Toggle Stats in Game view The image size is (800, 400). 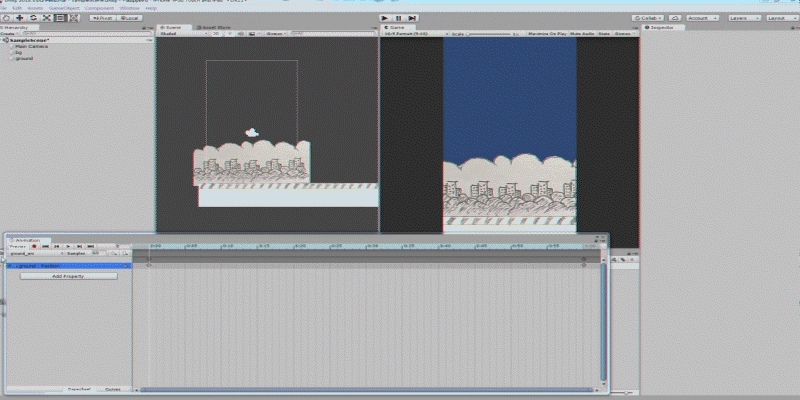(x=604, y=34)
